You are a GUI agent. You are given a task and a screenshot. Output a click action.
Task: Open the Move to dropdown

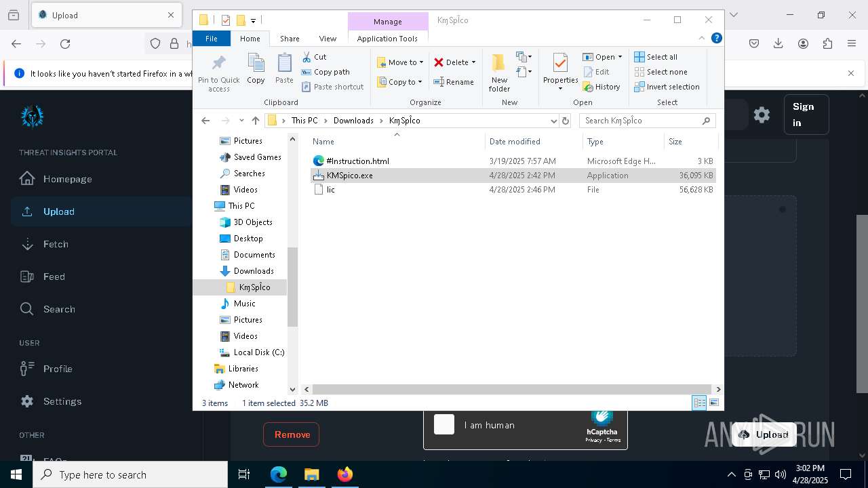coord(400,62)
